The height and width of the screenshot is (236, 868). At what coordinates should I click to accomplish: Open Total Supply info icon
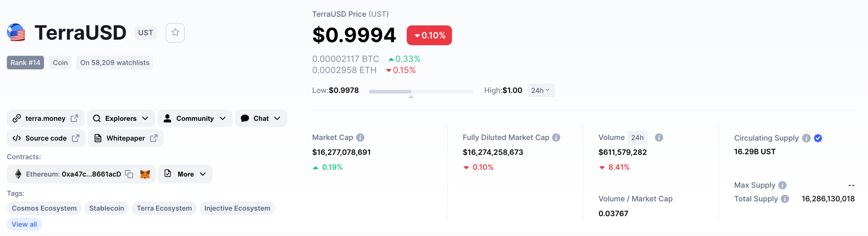pos(785,199)
